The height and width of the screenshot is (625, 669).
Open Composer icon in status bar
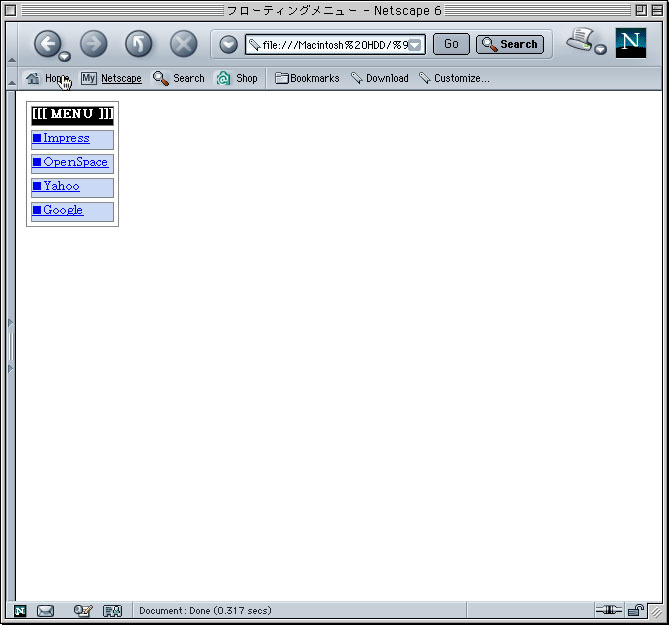[82, 611]
